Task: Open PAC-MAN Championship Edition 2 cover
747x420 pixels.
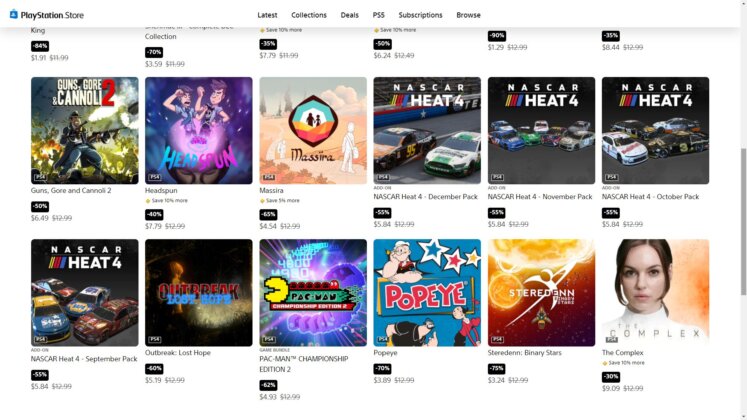Action: (x=313, y=293)
